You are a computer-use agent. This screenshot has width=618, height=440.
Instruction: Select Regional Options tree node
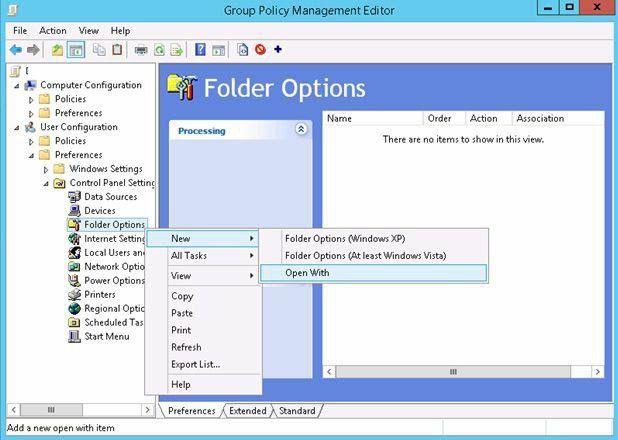pyautogui.click(x=112, y=308)
